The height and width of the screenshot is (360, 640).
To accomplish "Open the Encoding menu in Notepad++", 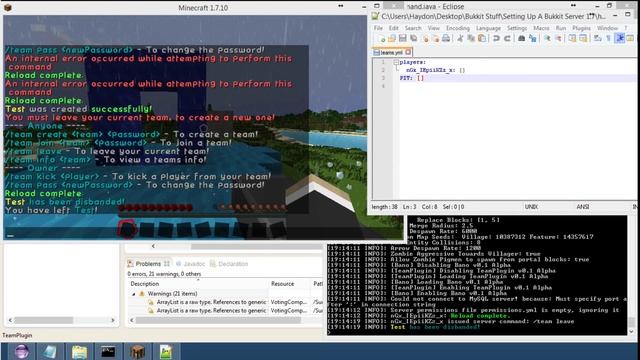I will pyautogui.click(x=458, y=28).
